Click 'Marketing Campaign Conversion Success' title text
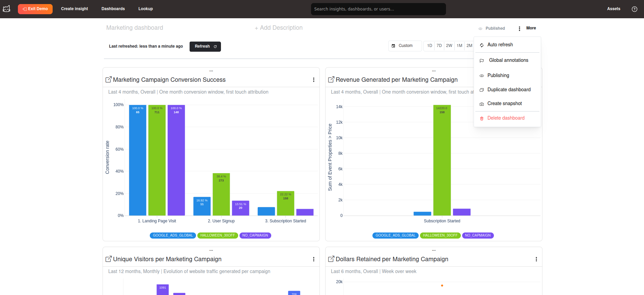Viewport: 644px width, 295px height. pyautogui.click(x=169, y=80)
